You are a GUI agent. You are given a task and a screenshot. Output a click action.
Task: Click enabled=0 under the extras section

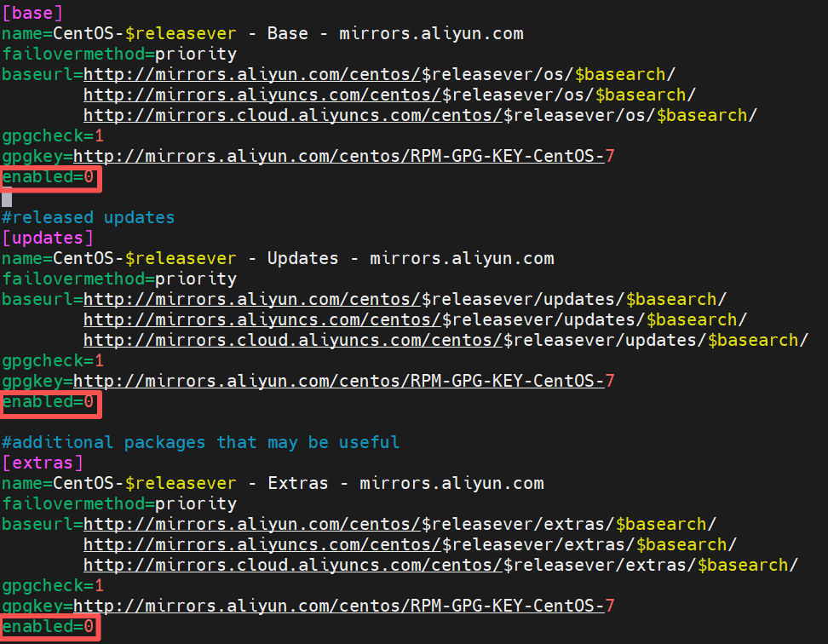48,627
